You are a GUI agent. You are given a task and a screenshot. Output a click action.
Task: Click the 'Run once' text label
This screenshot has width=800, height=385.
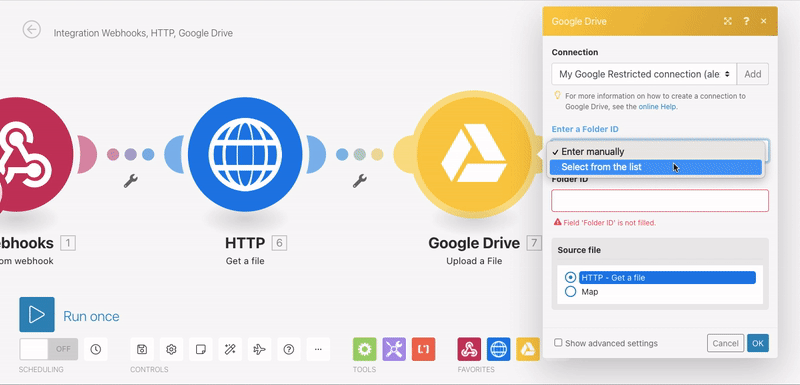pos(91,316)
